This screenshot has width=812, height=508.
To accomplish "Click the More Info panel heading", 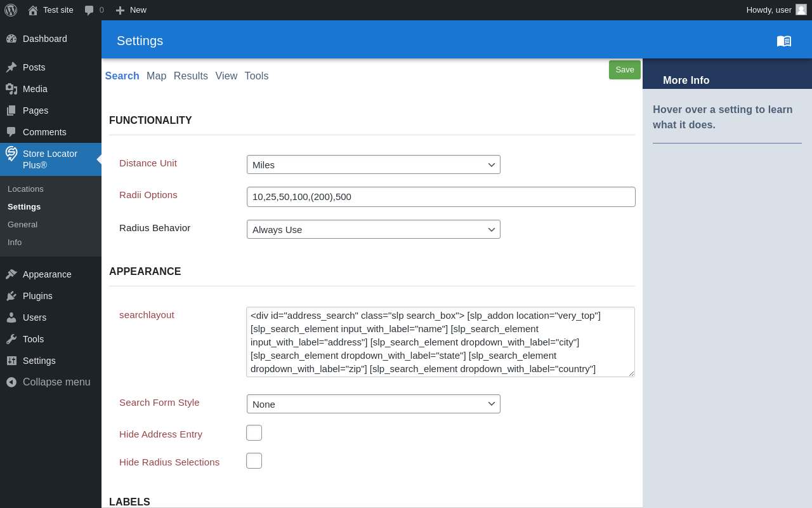I will click(x=686, y=81).
